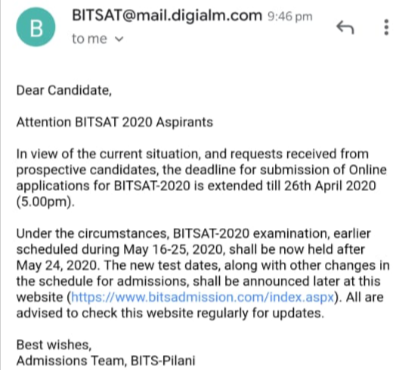Select the 'Dear Candidate,' greeting line

pyautogui.click(x=64, y=90)
